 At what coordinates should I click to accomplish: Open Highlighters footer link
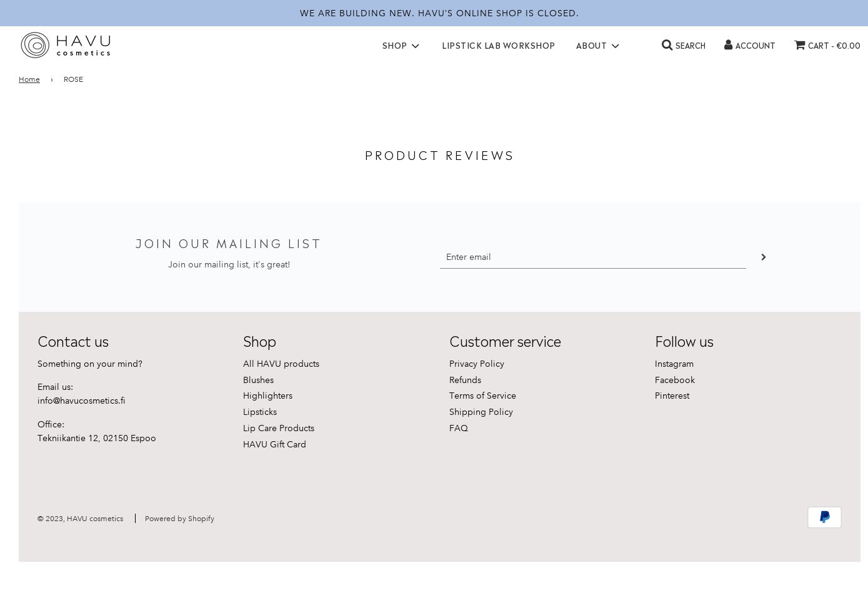(x=267, y=396)
